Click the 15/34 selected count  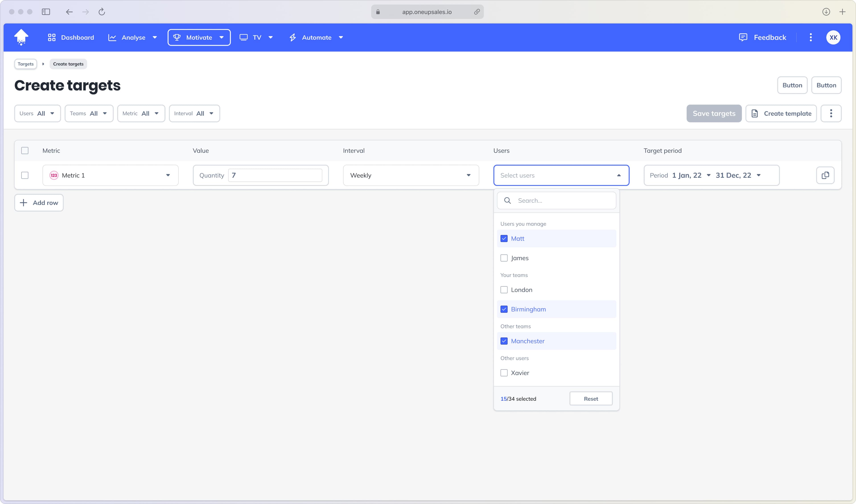coord(518,399)
